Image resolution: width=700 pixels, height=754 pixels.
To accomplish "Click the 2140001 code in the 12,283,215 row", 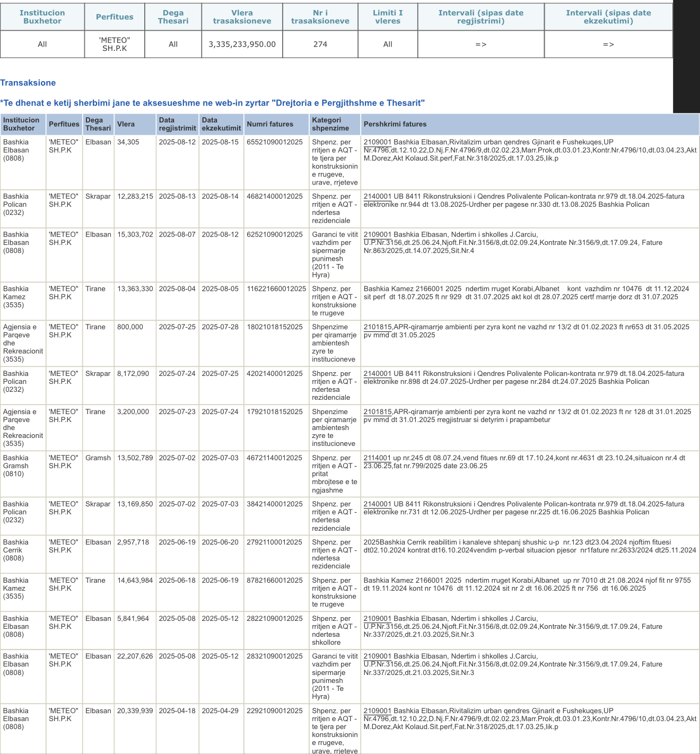I will click(377, 197).
